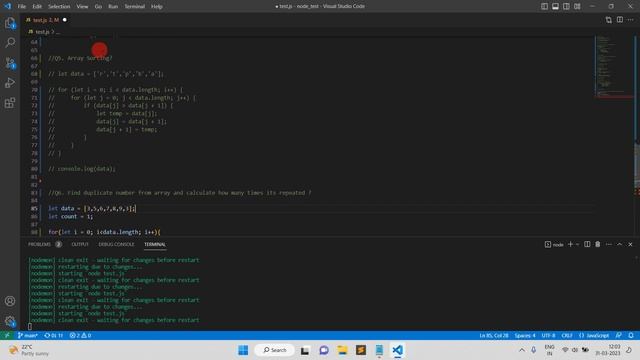
Task: Toggle Panel layout icon in title bar
Action: (556, 6)
